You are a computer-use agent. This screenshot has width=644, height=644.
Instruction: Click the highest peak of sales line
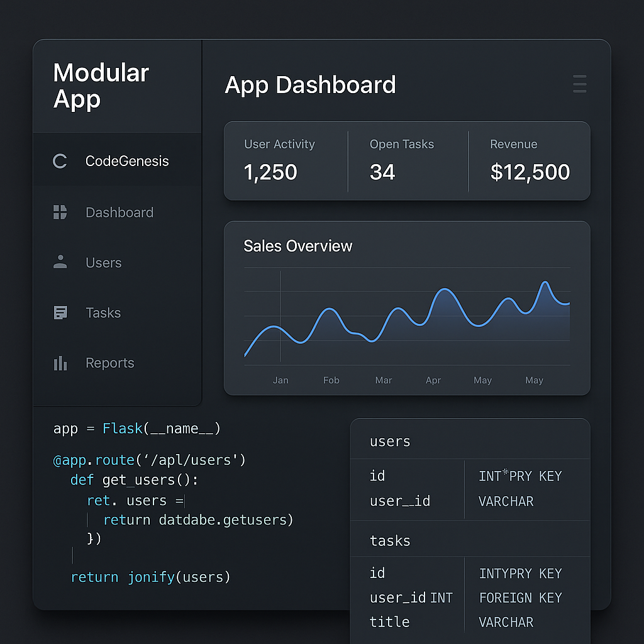click(x=545, y=282)
